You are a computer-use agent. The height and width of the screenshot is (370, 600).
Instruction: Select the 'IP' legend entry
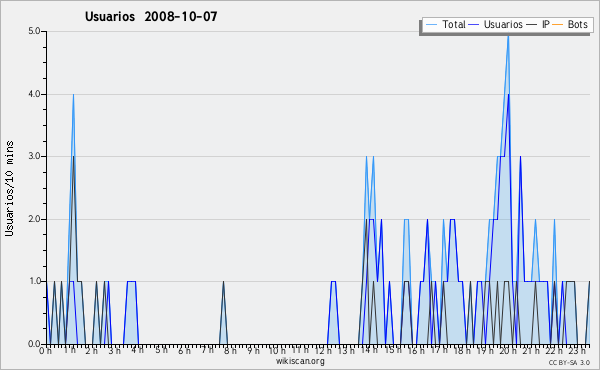(x=538, y=24)
